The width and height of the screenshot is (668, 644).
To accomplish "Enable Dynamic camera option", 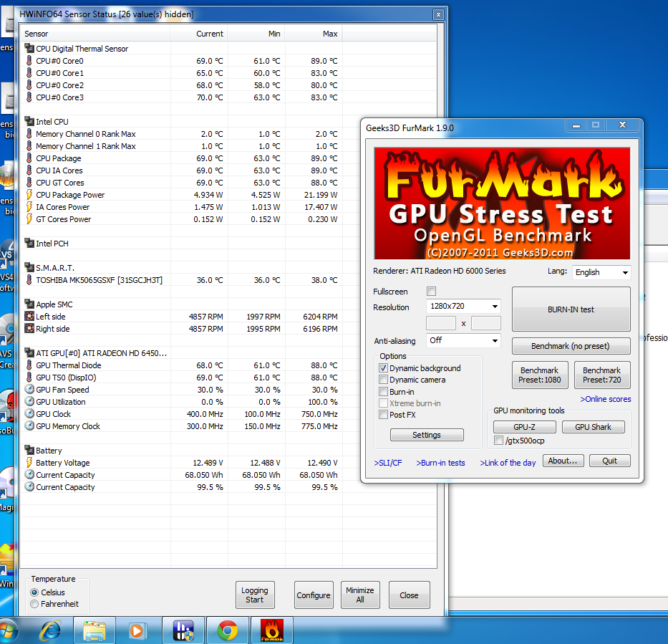I will click(x=384, y=380).
